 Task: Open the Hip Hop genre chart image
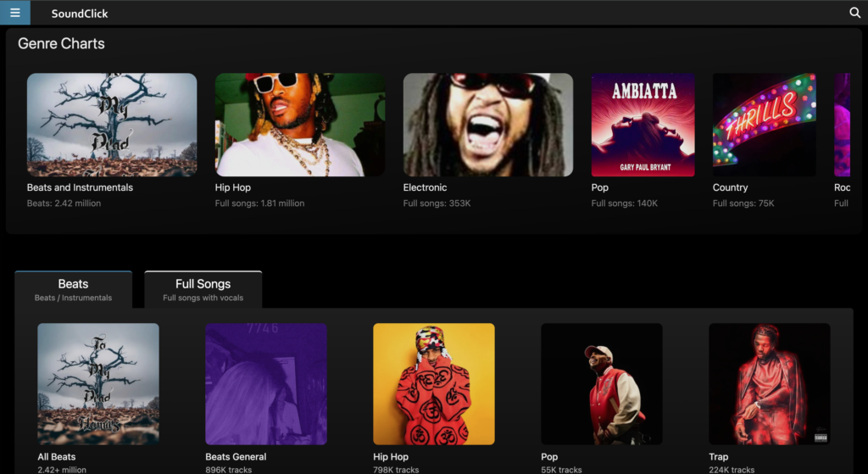coord(300,125)
